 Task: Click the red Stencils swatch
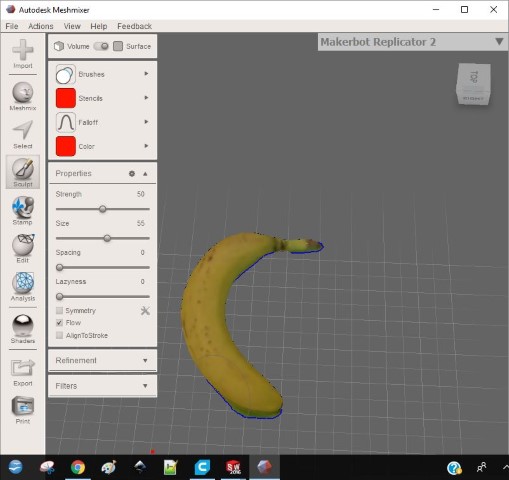(65, 98)
